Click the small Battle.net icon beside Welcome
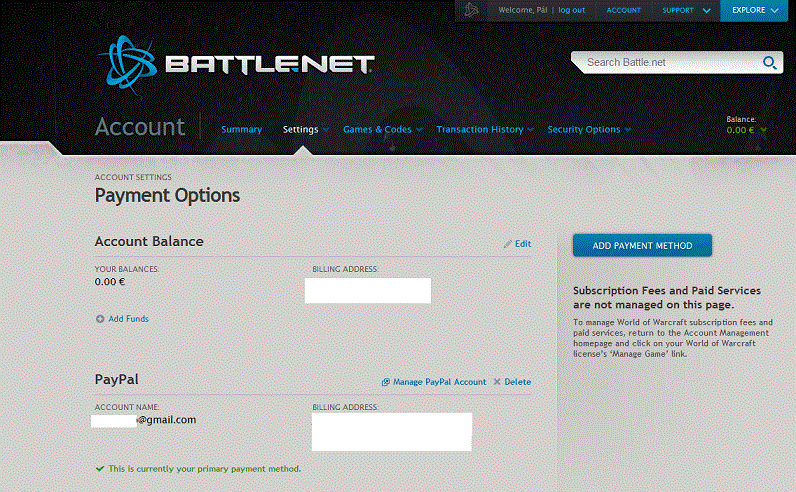The width and height of the screenshot is (796, 492). [x=471, y=10]
